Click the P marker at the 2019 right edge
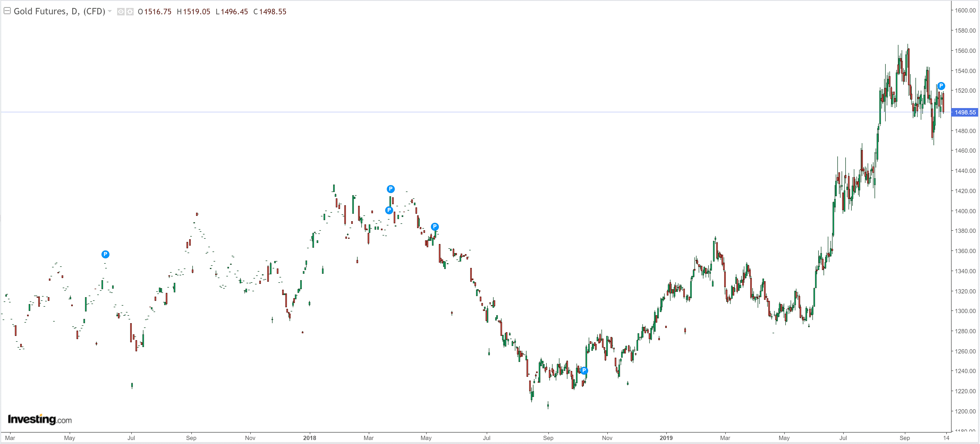980x444 pixels. (x=941, y=86)
